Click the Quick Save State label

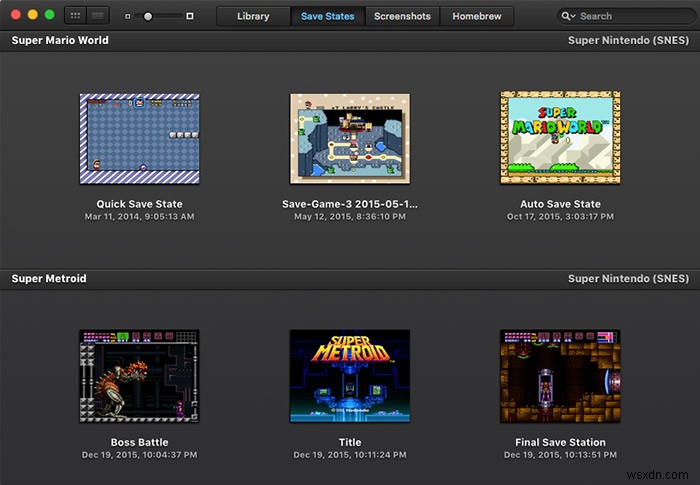click(x=140, y=204)
